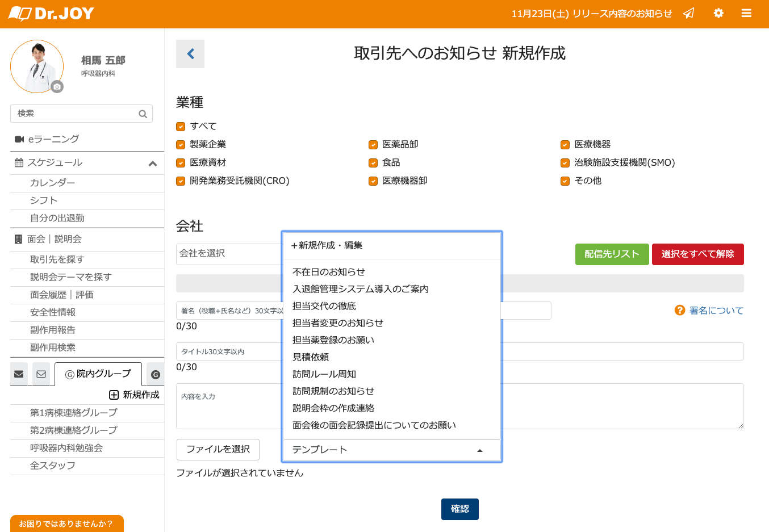The height and width of the screenshot is (532, 769).
Task: Click the search magnifier icon
Action: tap(143, 114)
